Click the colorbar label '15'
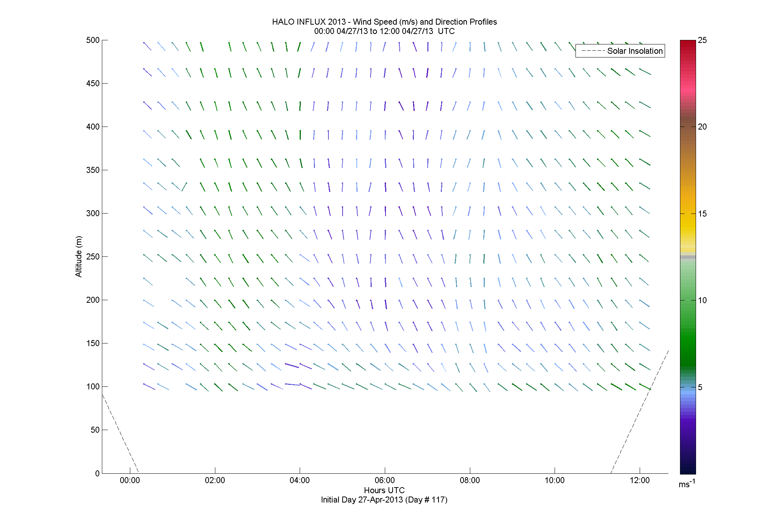 coord(702,214)
